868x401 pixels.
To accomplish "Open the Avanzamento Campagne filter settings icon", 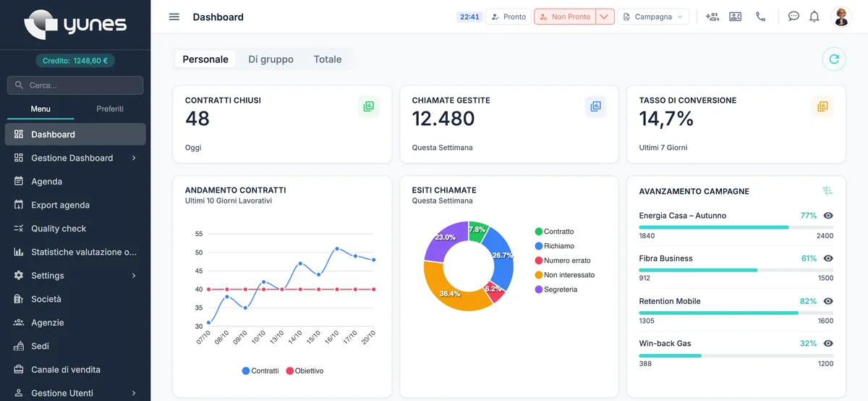I will pos(827,191).
